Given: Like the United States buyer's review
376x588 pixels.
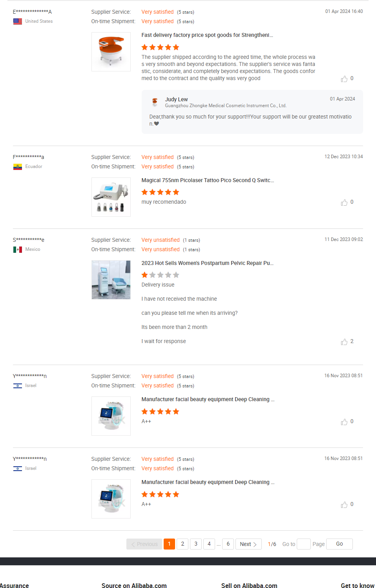Looking at the screenshot, I should (x=344, y=79).
